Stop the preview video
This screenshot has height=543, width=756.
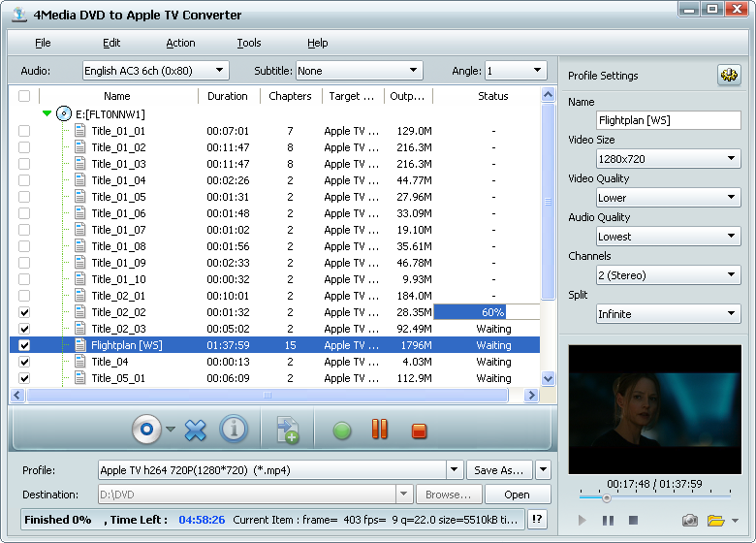tap(634, 520)
